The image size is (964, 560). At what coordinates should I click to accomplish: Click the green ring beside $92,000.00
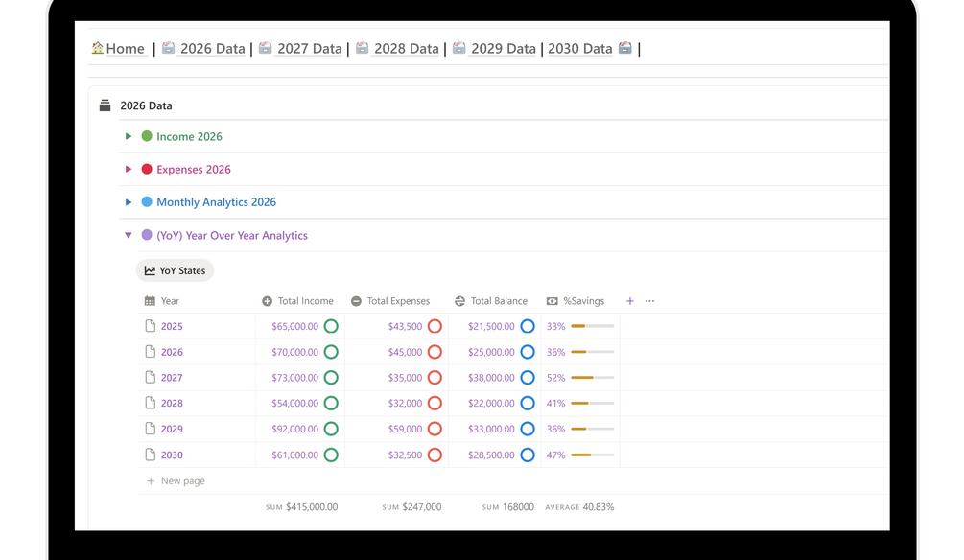[331, 429]
